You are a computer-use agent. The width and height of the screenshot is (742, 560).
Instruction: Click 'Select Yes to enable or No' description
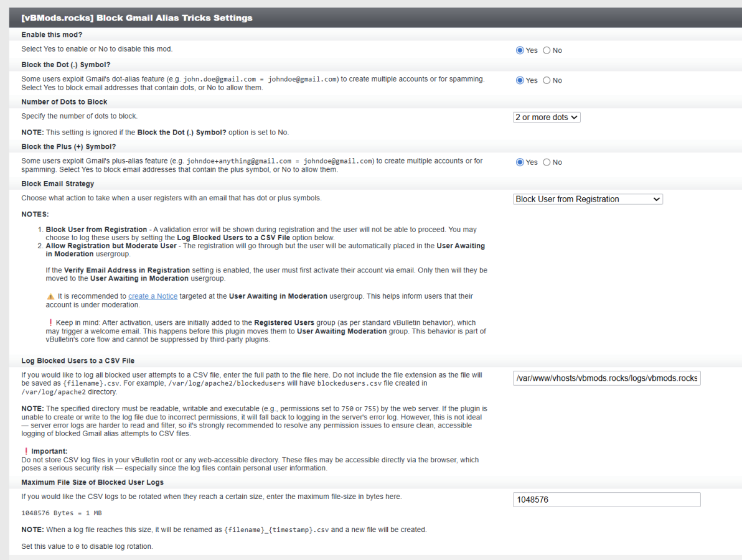point(97,49)
